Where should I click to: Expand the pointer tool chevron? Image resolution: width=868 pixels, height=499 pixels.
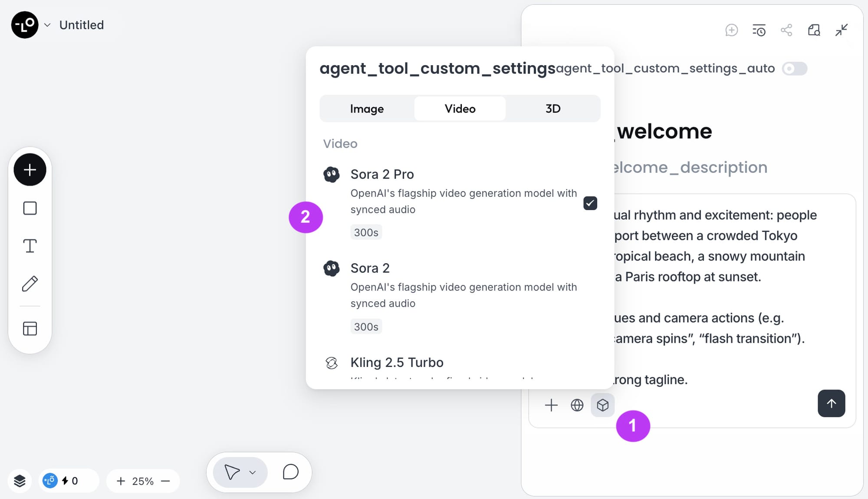point(253,473)
